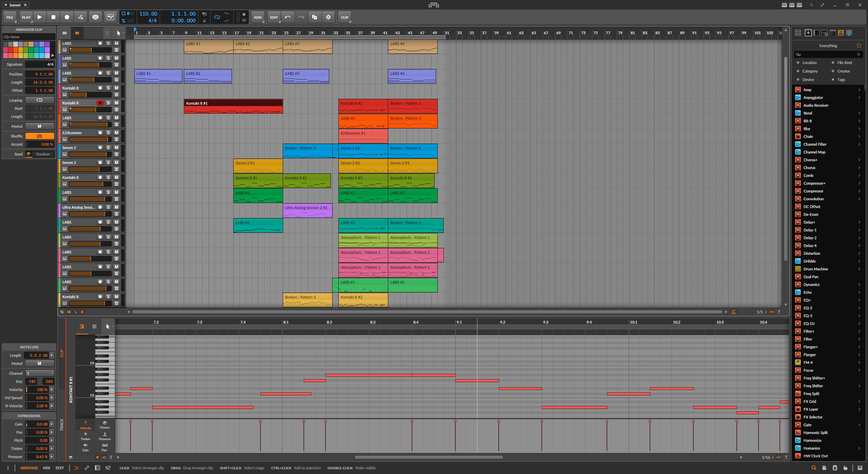Image resolution: width=868 pixels, height=474 pixels.
Task: Click the Stop playback button
Action: pos(53,17)
